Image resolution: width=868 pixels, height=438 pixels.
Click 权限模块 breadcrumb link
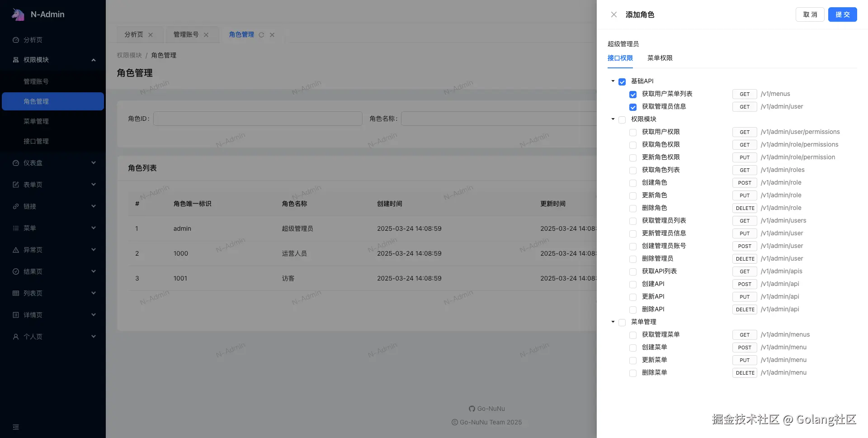click(129, 55)
